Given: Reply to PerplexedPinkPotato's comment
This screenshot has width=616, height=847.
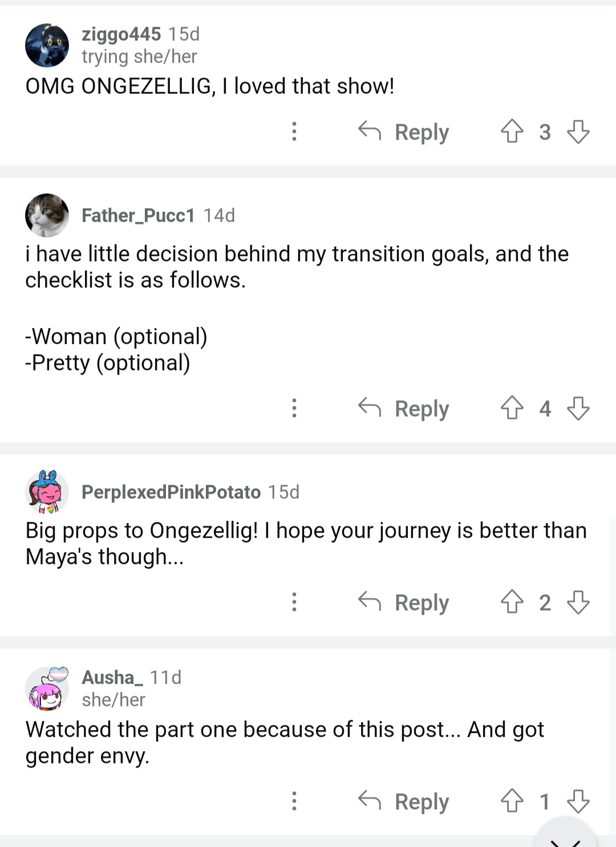Looking at the screenshot, I should click(404, 602).
